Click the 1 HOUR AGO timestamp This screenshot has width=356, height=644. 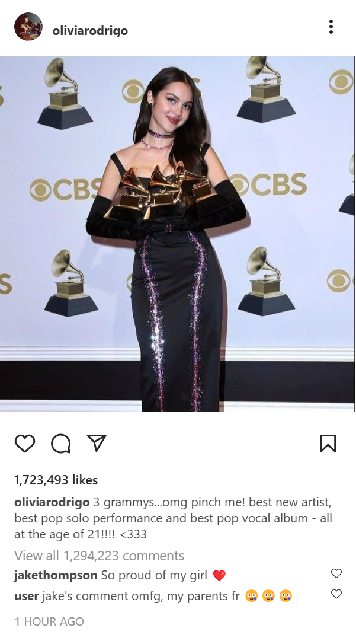click(49, 621)
